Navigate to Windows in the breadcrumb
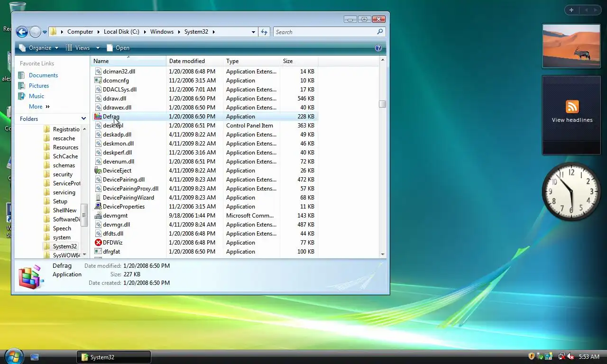This screenshot has height=364, width=607. (162, 32)
